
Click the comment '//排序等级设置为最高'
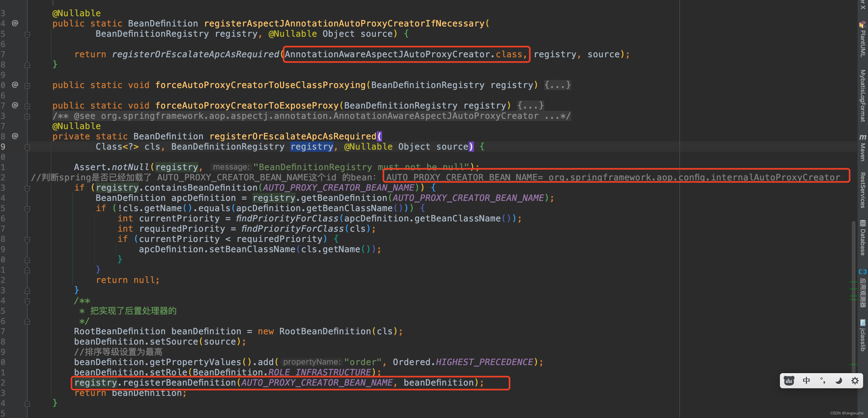coord(118,352)
